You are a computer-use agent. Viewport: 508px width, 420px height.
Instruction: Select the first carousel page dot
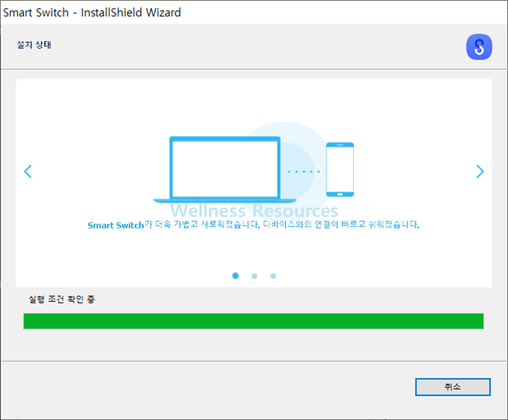235,275
